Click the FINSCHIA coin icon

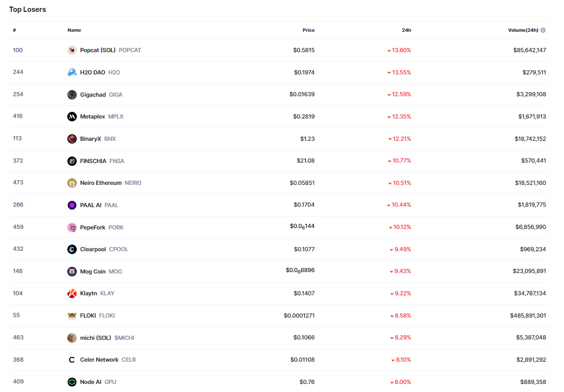tap(72, 161)
